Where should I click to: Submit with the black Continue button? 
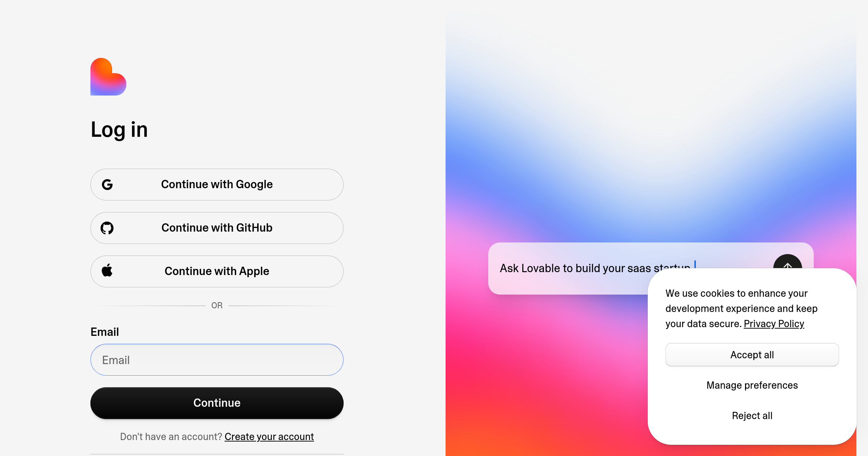[x=217, y=403]
